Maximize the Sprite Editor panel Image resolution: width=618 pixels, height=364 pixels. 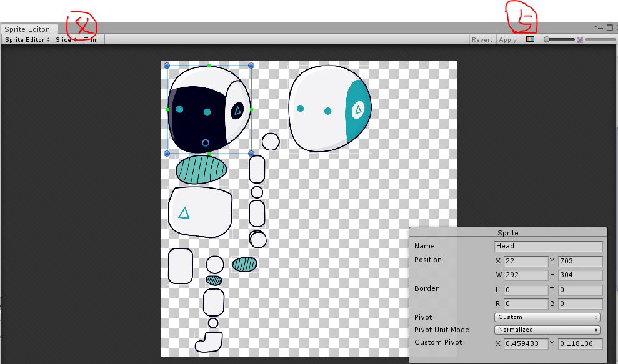pos(610,27)
